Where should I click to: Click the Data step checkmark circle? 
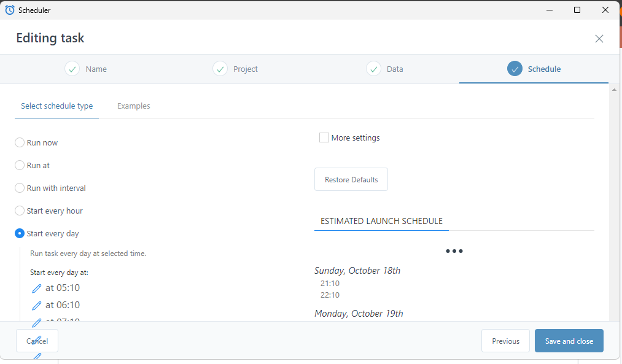point(374,69)
